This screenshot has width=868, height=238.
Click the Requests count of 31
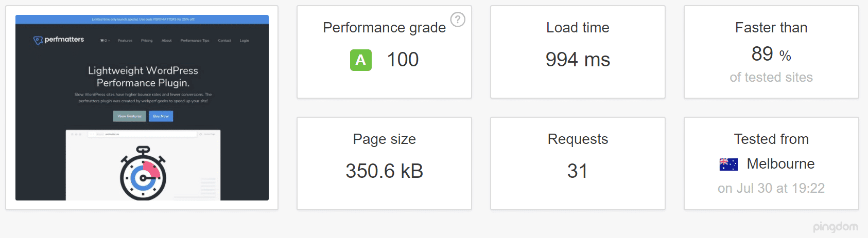pyautogui.click(x=578, y=171)
